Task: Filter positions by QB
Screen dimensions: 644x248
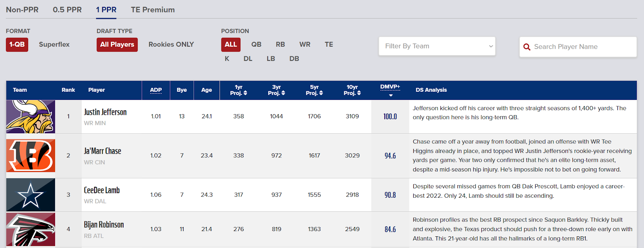Action: [x=256, y=45]
